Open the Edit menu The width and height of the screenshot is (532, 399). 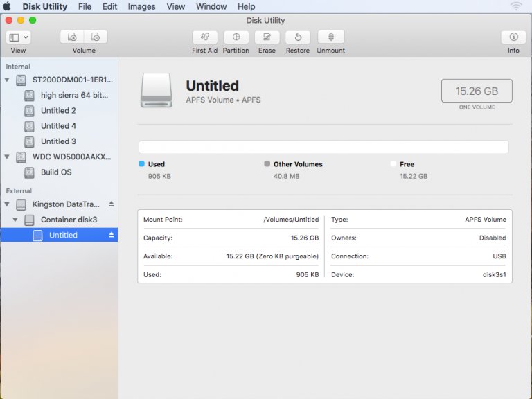[109, 6]
